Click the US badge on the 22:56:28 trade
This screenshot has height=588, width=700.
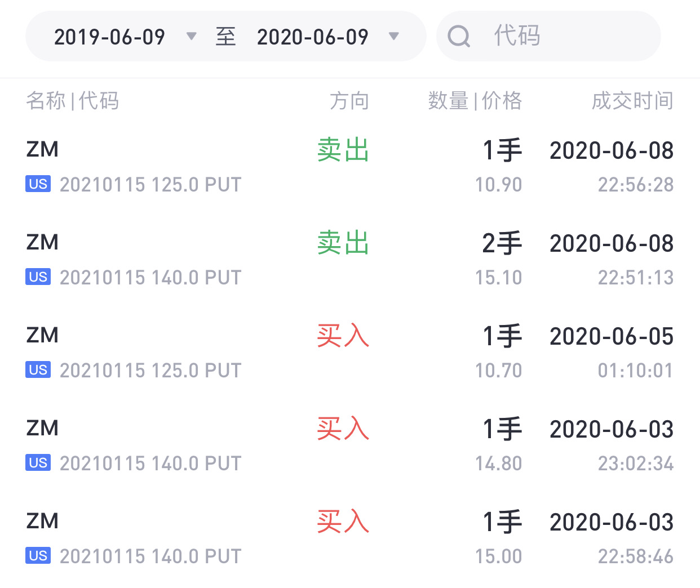point(38,184)
